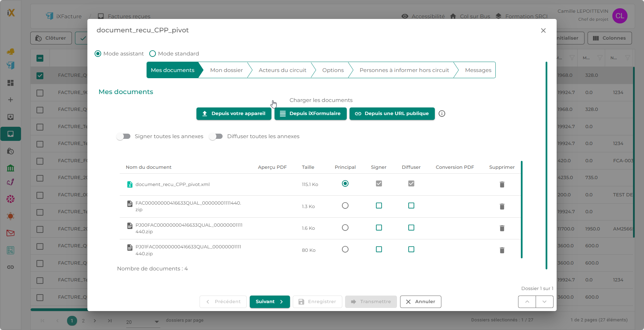Go to previous dossier with up chevron
644x330 pixels.
pos(527,302)
